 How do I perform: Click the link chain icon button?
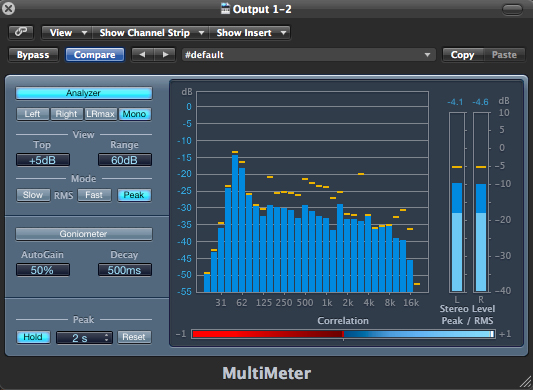21,33
